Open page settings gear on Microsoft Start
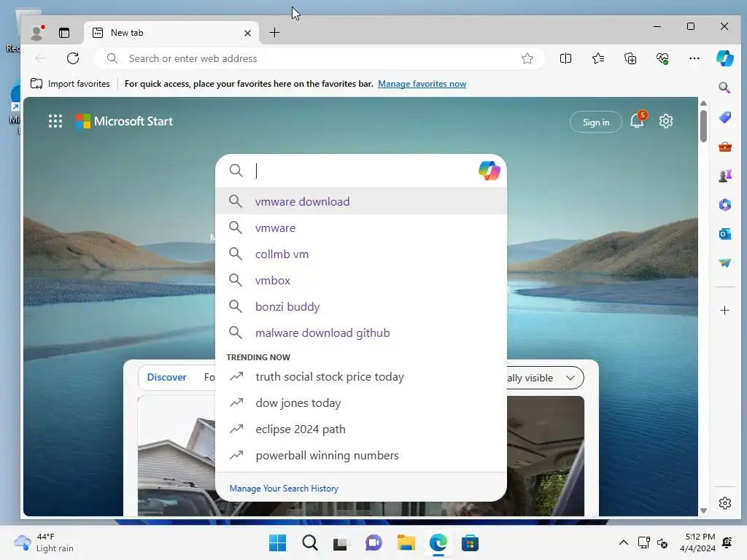This screenshot has width=747, height=560. (665, 121)
